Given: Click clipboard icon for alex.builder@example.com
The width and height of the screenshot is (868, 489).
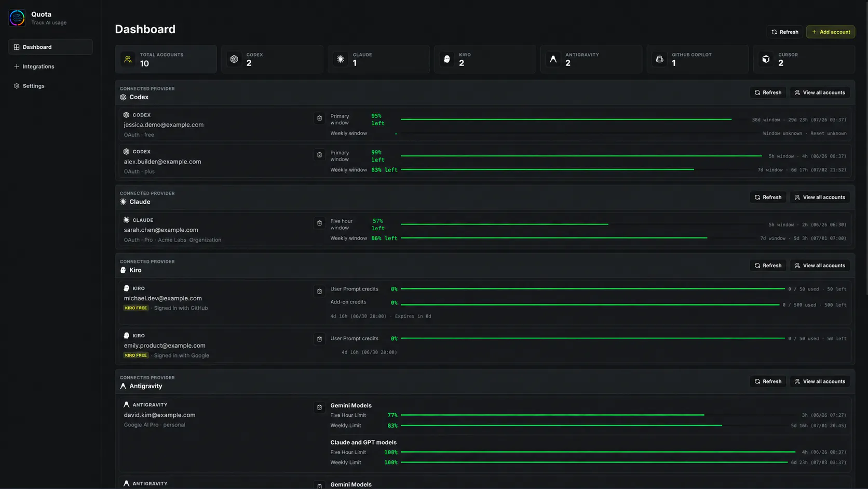Looking at the screenshot, I should point(319,155).
